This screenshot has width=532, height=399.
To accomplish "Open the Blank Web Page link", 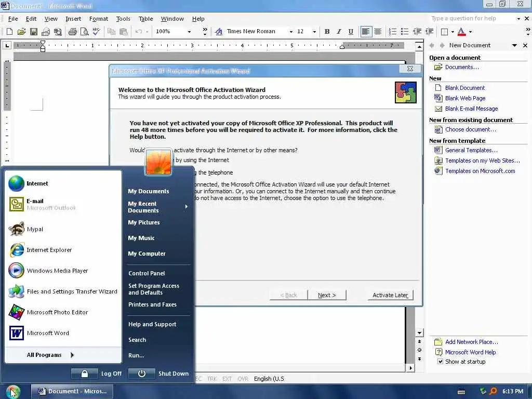I will pos(465,98).
